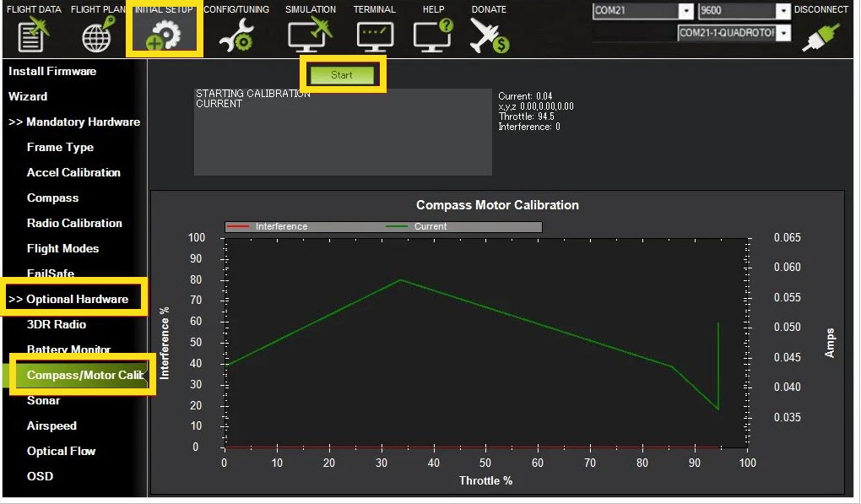Expand the Mandatory Hardware section
Image resolution: width=861 pixels, height=504 pixels.
click(73, 122)
